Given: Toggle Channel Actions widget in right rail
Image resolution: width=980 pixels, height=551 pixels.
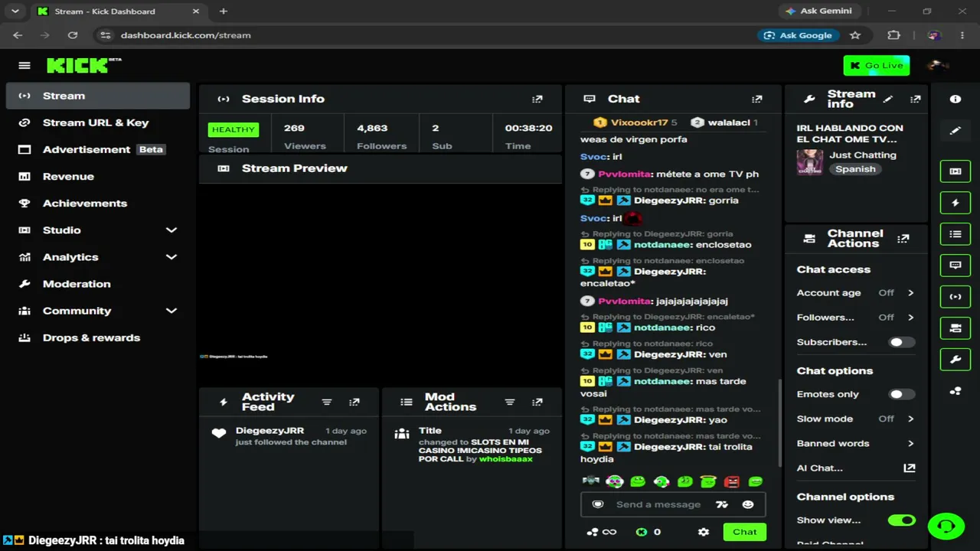Looking at the screenshot, I should [x=955, y=328].
